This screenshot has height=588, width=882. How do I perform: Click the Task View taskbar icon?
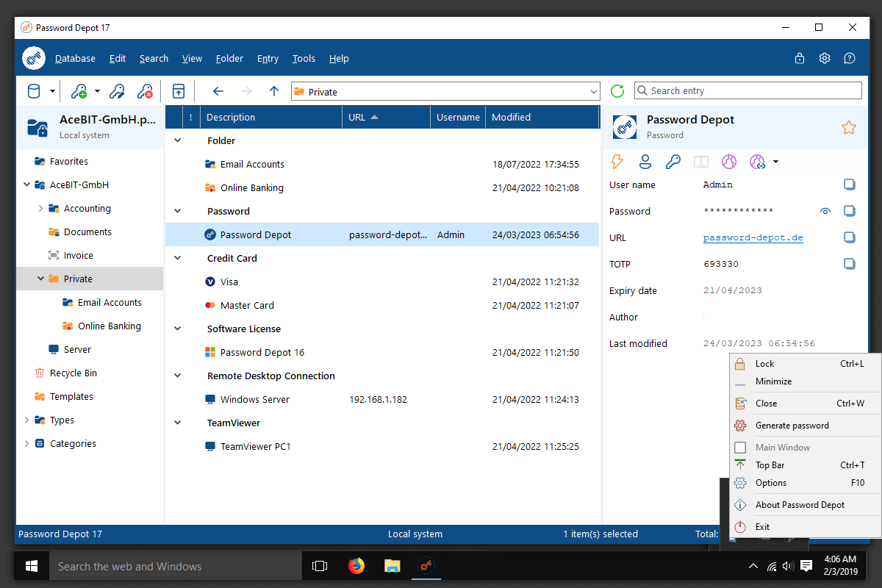(320, 566)
